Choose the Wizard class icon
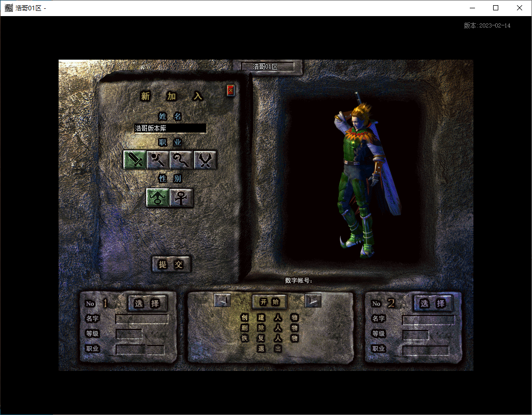This screenshot has height=415, width=532. (x=158, y=160)
